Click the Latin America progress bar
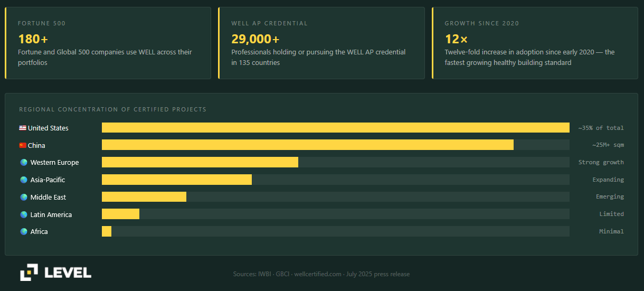Viewport: 644px width, 291px height. [x=336, y=214]
